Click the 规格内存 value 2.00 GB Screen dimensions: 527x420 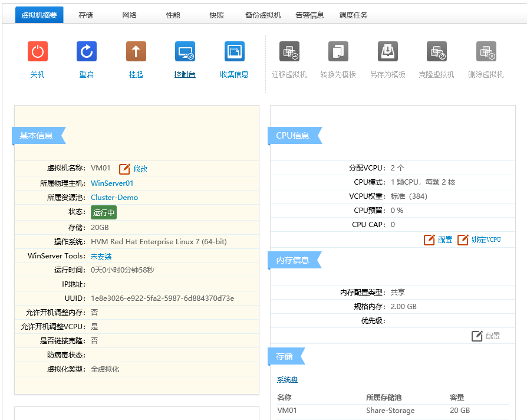404,307
